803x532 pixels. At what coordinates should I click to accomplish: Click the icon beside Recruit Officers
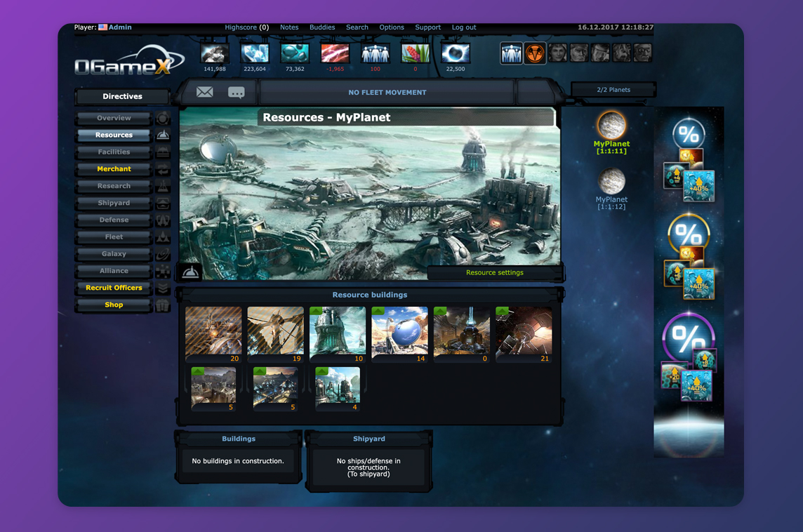click(163, 287)
